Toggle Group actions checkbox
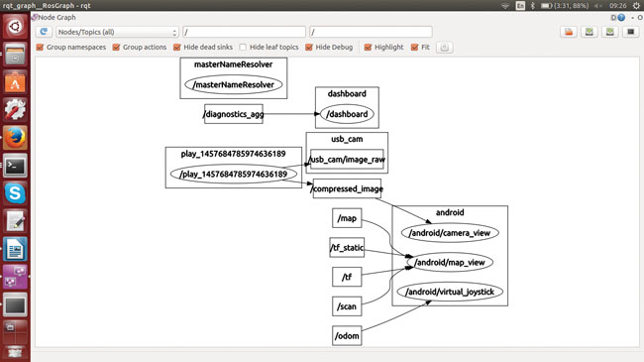This screenshot has width=644, height=362. 116,48
